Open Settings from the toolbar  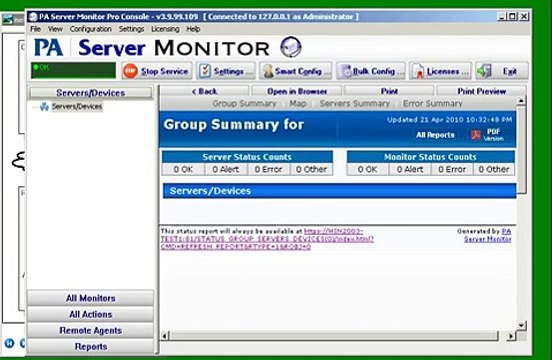226,71
